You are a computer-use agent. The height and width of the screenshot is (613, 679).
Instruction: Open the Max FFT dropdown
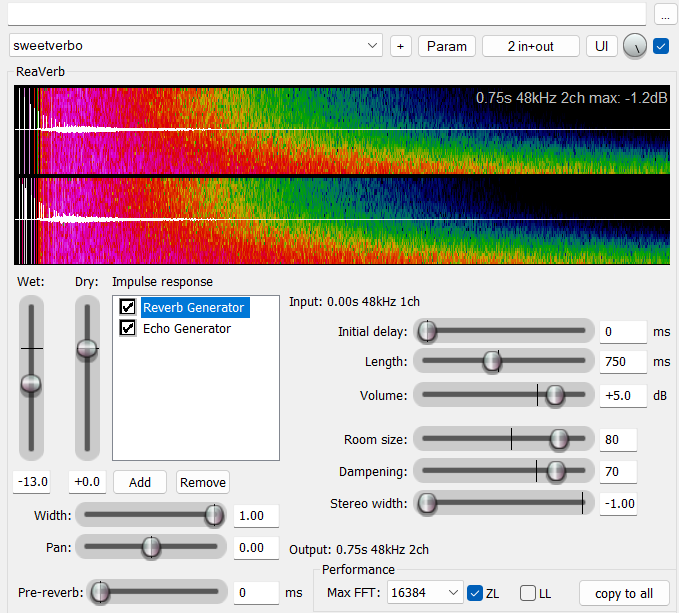(425, 593)
